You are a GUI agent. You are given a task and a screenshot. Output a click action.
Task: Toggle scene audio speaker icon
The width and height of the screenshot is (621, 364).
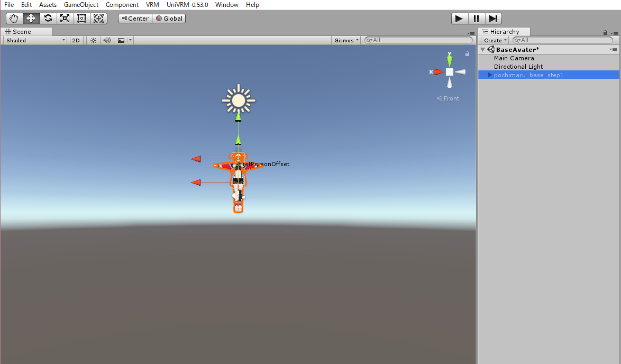point(107,40)
